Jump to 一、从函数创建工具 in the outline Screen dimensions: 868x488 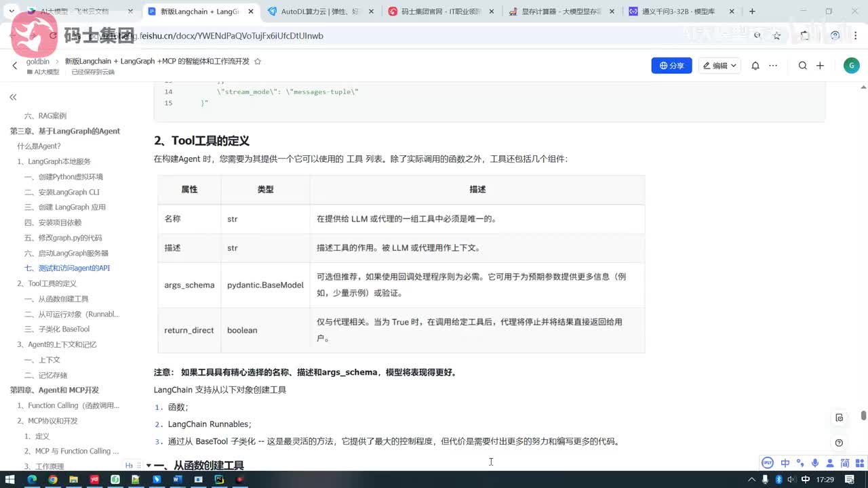pos(56,299)
